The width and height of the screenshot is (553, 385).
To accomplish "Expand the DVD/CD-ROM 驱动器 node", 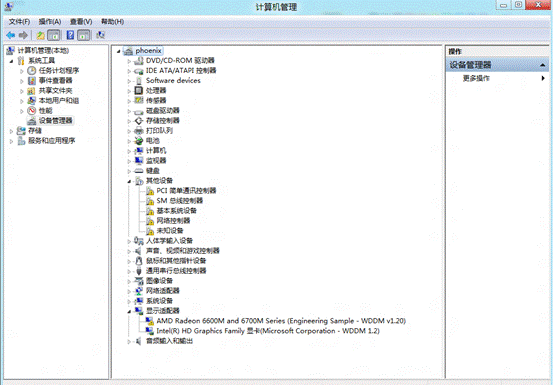I will coord(129,61).
